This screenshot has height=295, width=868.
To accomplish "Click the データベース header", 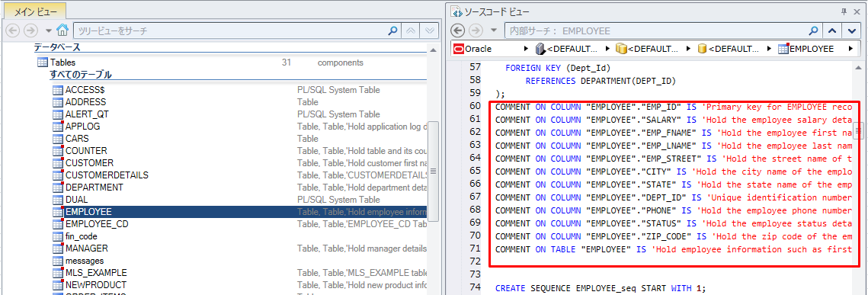I will tap(57, 47).
